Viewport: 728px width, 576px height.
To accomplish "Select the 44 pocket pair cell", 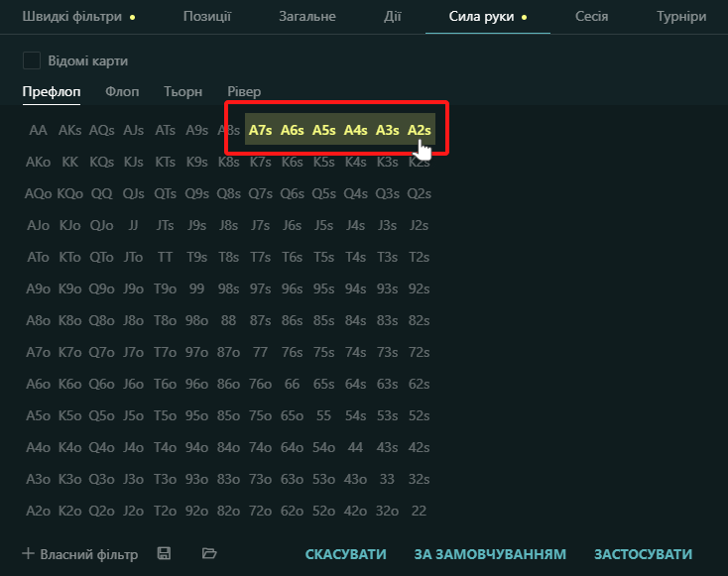I will 356,447.
